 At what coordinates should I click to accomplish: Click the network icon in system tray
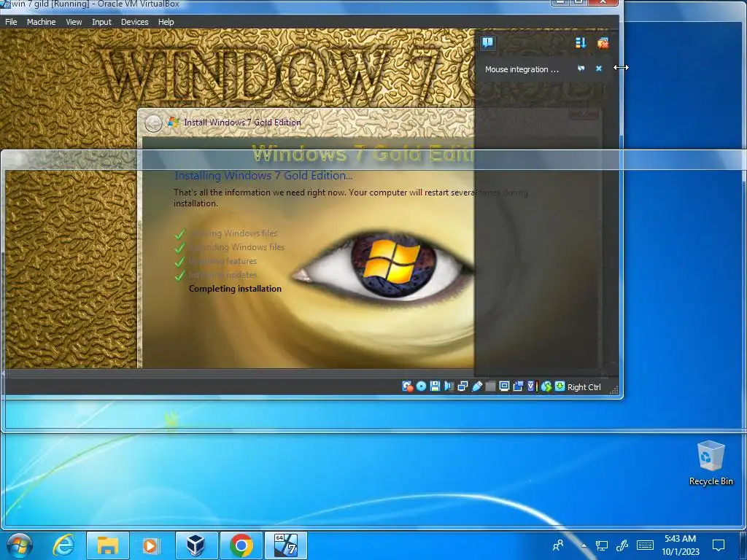click(x=602, y=545)
